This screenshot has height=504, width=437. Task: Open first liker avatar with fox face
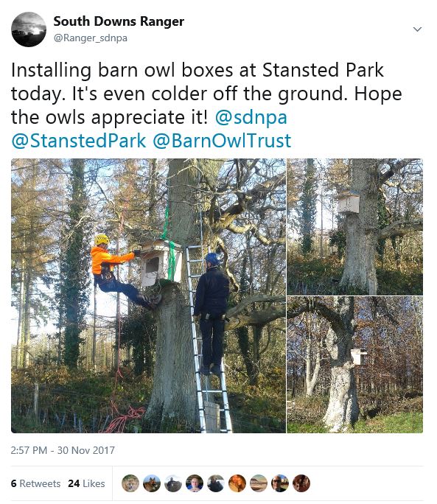[130, 483]
